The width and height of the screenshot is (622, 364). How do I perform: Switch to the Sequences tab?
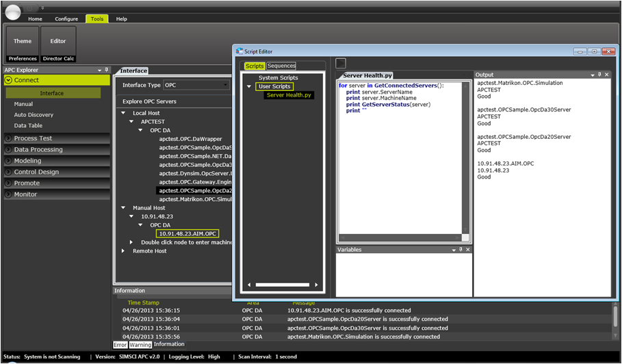click(281, 66)
